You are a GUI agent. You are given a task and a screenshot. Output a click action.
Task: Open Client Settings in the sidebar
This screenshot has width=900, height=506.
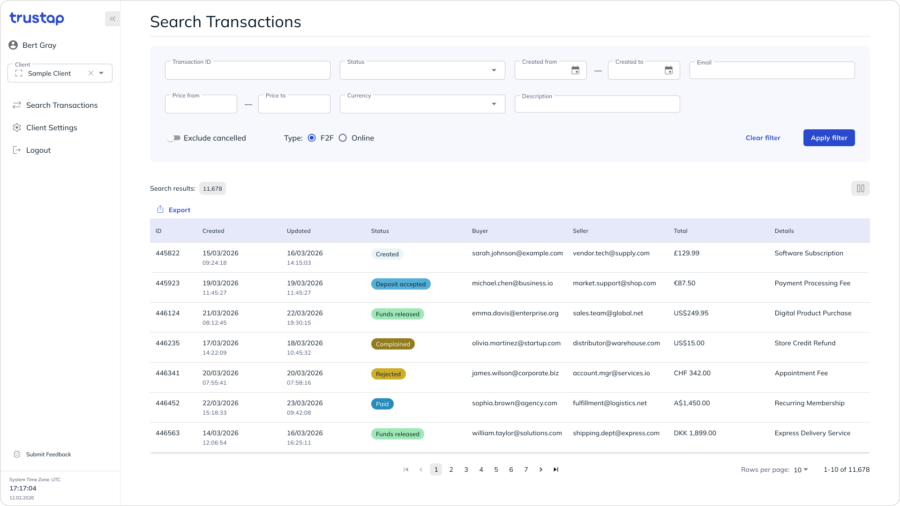51,128
